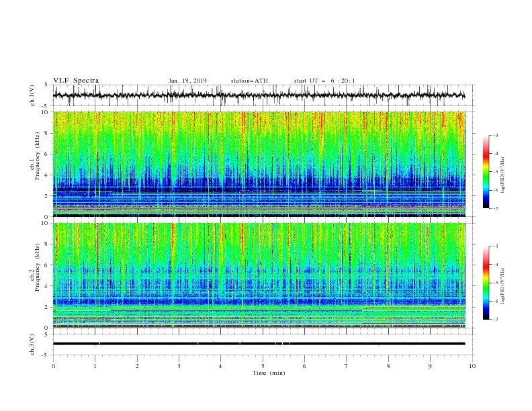This screenshot has width=532, height=411.
Task: Click the "10" tick on time axis
Action: click(472, 366)
